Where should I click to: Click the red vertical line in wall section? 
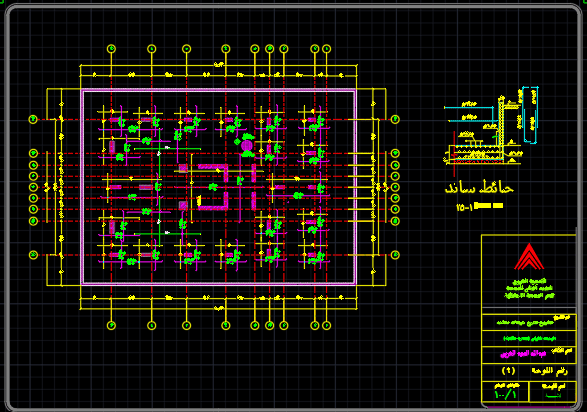tap(454, 153)
